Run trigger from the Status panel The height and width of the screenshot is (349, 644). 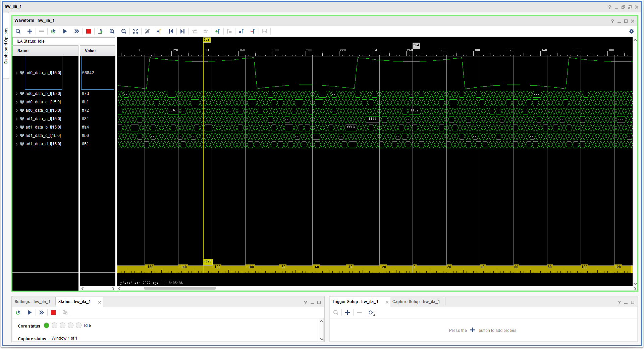click(x=30, y=312)
